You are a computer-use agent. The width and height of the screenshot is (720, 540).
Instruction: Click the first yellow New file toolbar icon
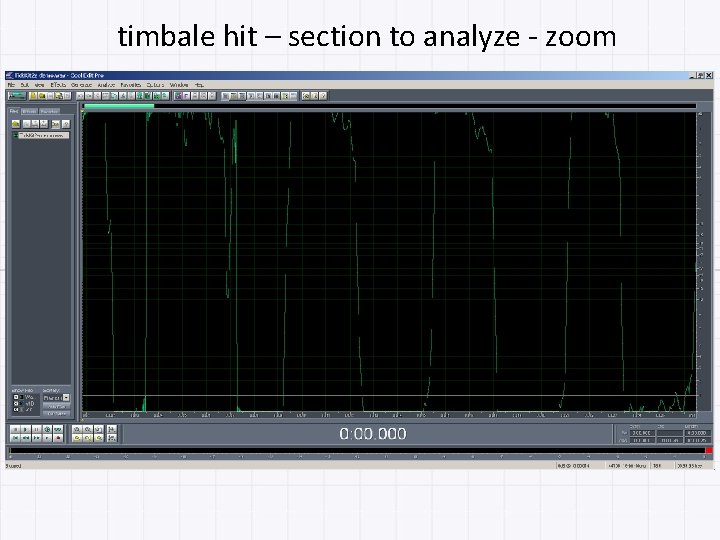[x=33, y=96]
